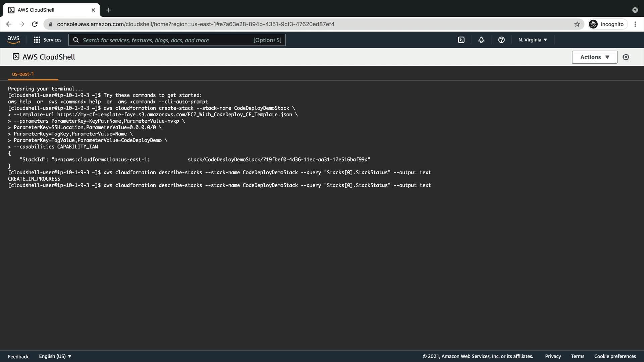
Task: Expand the N. Virginia region dropdown
Action: pyautogui.click(x=533, y=40)
